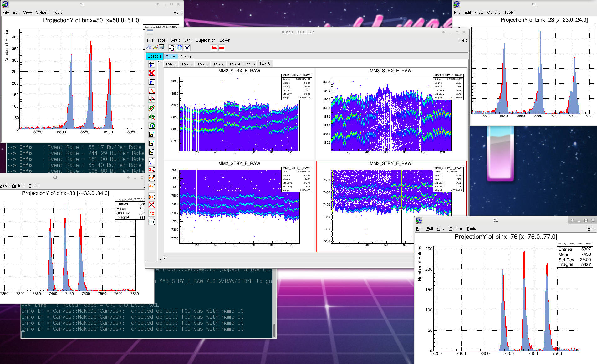597x364 pixels.
Task: Open View menu in binx=50 projection window
Action: click(28, 13)
